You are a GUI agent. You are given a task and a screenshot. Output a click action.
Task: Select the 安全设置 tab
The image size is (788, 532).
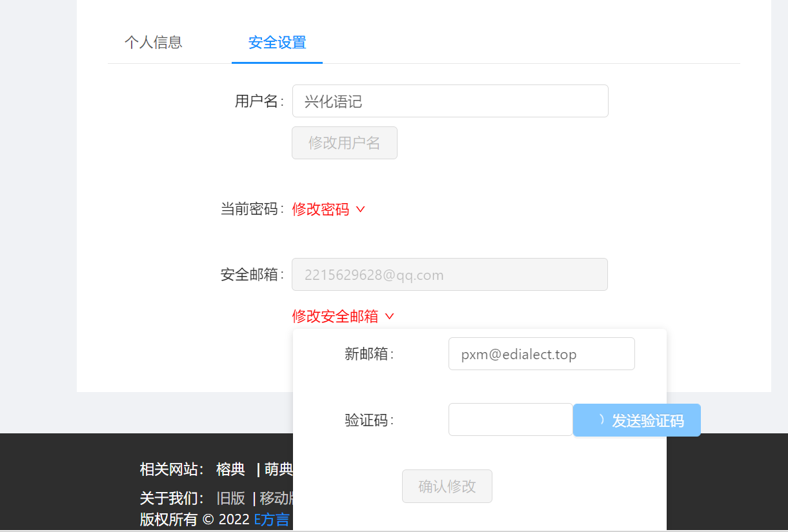(x=277, y=43)
